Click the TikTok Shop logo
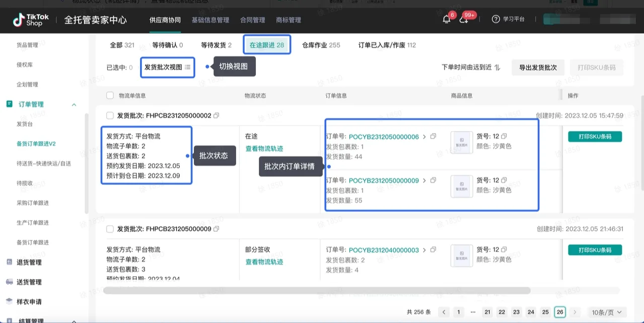 (31, 20)
